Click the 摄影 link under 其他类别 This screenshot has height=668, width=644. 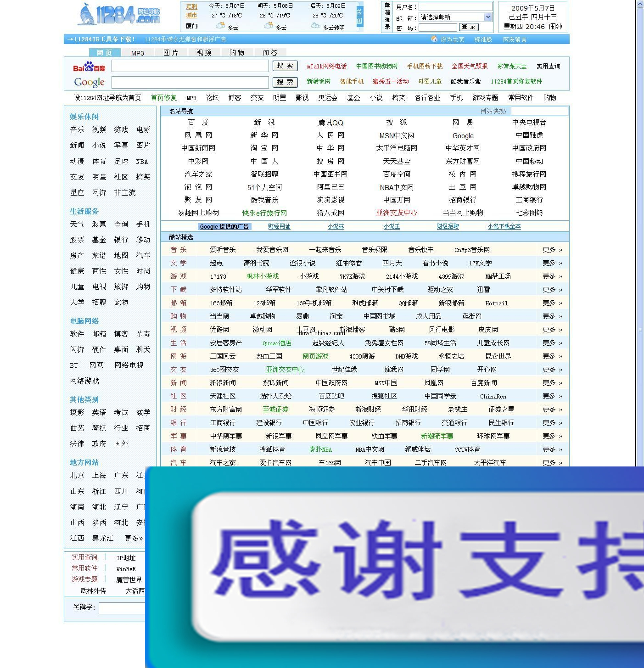pyautogui.click(x=77, y=413)
